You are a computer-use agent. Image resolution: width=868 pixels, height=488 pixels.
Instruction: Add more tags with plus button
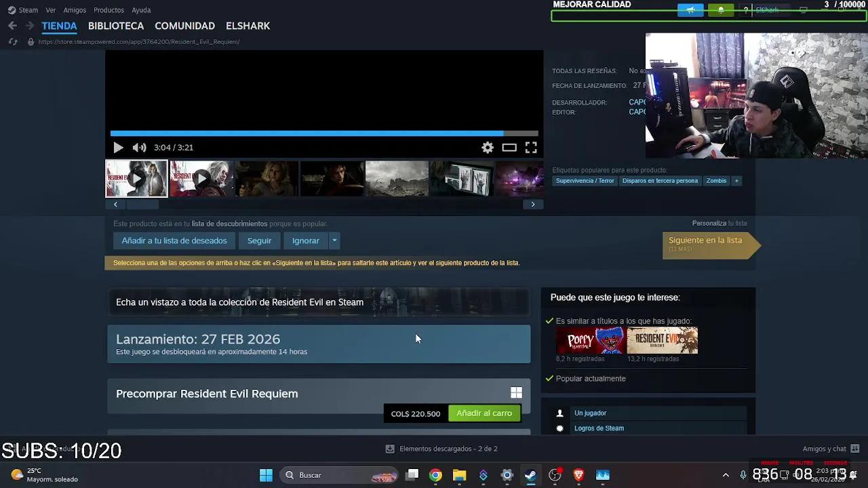736,181
